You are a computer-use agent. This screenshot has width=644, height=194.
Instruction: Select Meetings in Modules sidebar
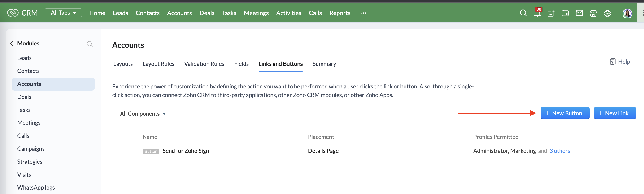pos(29,123)
